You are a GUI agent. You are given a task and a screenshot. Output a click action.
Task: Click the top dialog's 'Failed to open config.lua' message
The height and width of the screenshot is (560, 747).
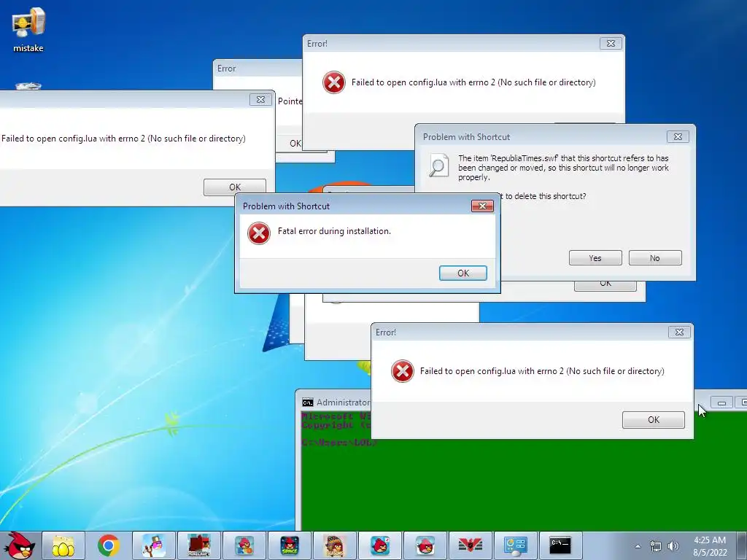[473, 82]
